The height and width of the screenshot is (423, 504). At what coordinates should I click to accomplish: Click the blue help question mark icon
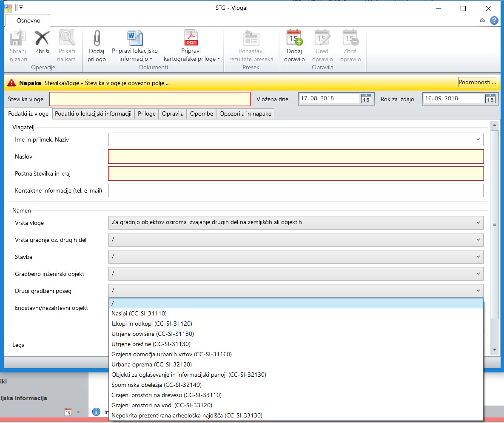[x=494, y=20]
